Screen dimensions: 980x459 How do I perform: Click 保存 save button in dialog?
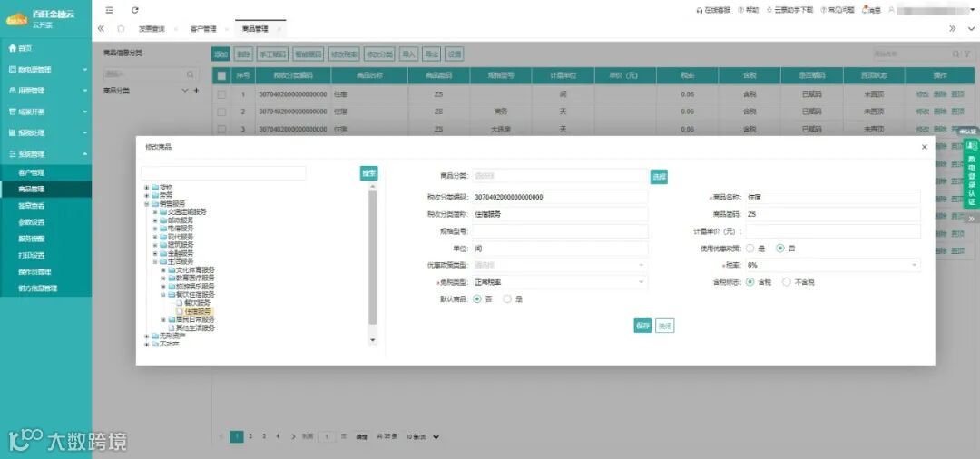point(642,326)
